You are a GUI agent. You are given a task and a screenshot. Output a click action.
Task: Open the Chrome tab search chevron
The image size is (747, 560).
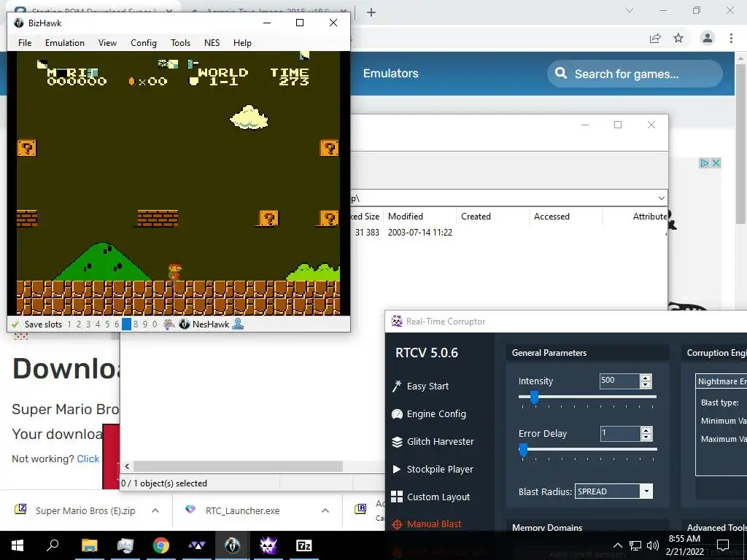(630, 10)
